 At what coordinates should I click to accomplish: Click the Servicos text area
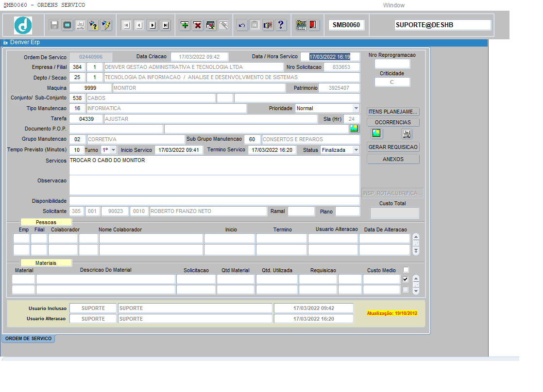[214, 165]
